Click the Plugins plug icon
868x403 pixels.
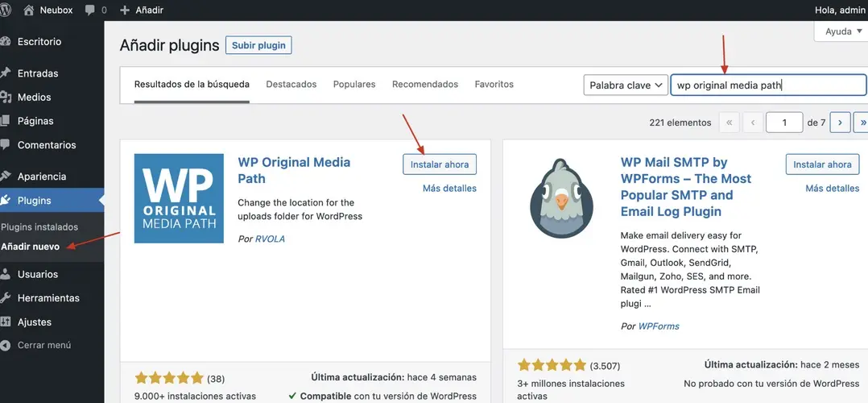coord(6,201)
